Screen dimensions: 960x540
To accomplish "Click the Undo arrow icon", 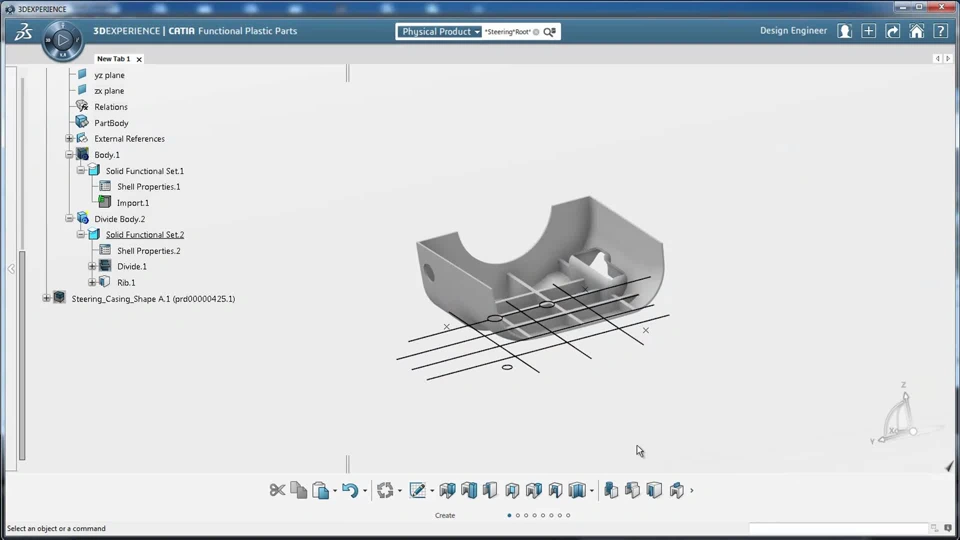I will (x=350, y=490).
